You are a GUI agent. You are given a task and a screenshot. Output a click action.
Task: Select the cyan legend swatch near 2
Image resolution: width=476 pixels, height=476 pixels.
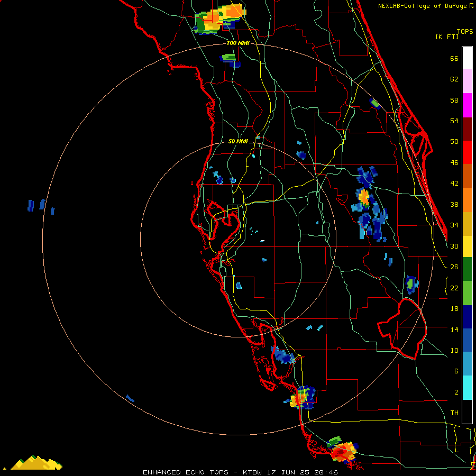(x=467, y=388)
